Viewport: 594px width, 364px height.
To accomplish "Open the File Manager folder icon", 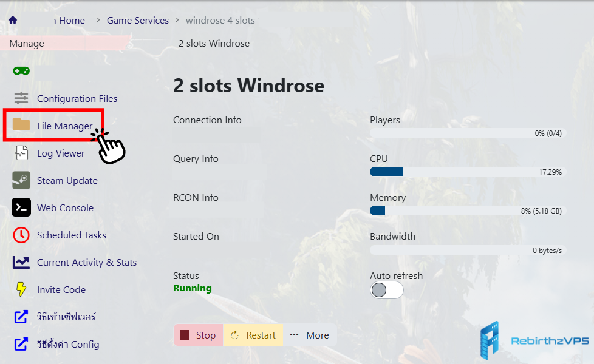I will click(x=21, y=126).
